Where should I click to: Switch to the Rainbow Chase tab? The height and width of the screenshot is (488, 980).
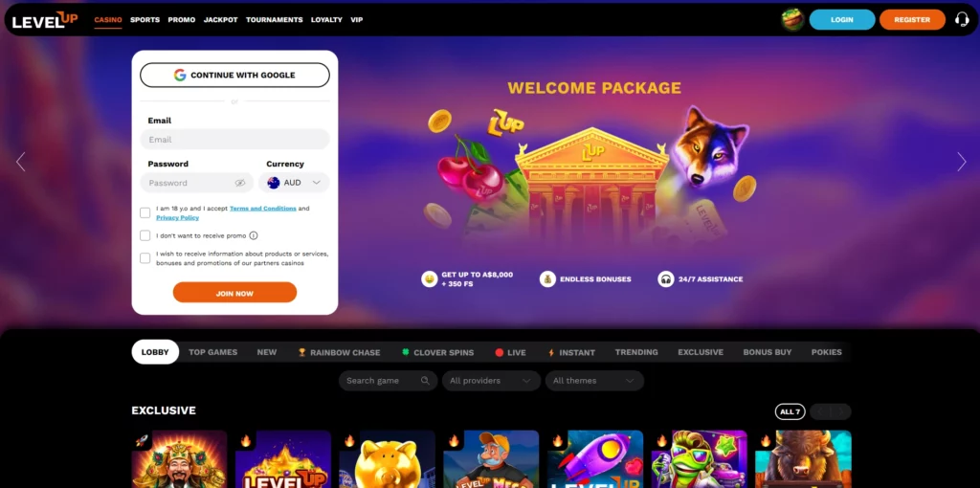tap(340, 352)
